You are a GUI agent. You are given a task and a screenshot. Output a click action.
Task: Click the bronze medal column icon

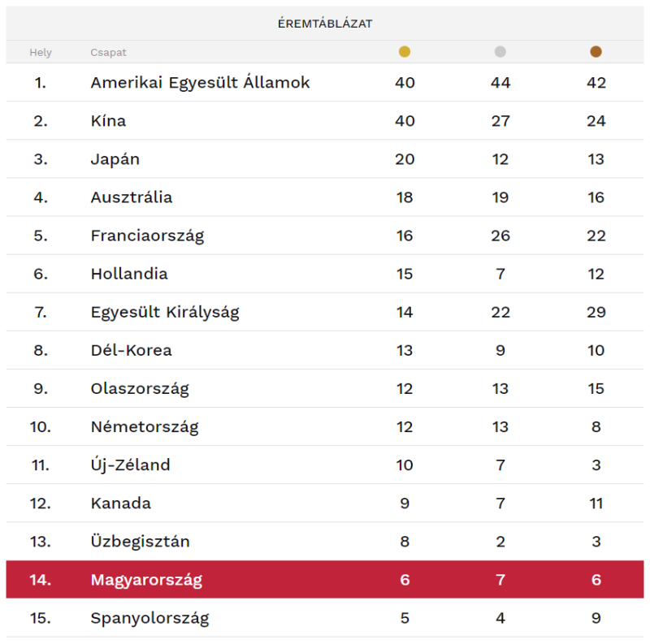(x=596, y=52)
